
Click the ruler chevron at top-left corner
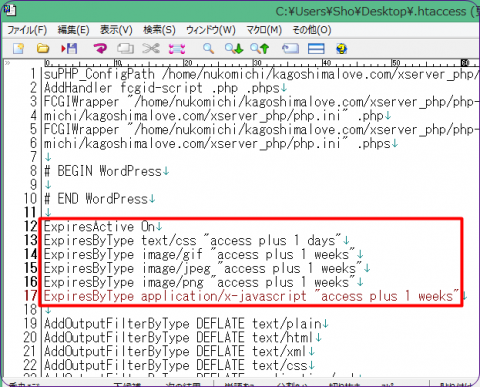tap(7, 63)
